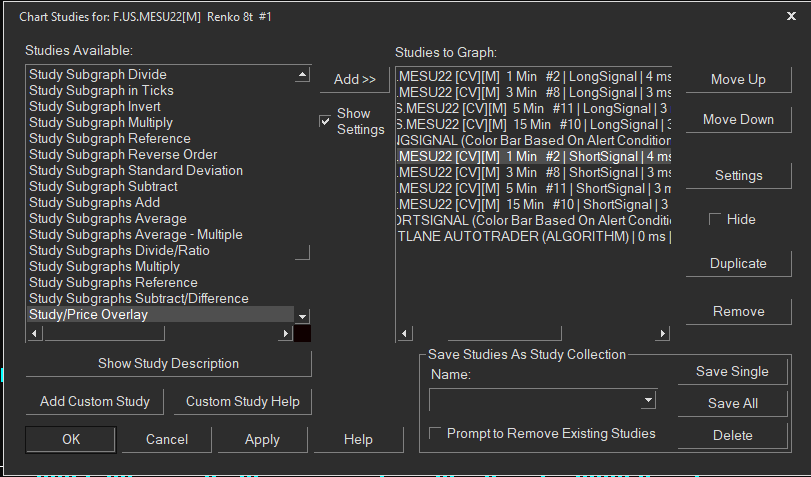811x477 pixels.
Task: Click the Studies to Graph horizontal scrollbar thumb
Action: tap(504, 334)
